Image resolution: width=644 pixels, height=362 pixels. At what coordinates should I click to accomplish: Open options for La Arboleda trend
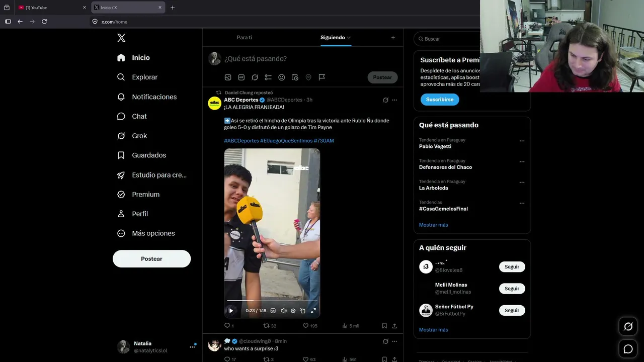click(x=522, y=183)
